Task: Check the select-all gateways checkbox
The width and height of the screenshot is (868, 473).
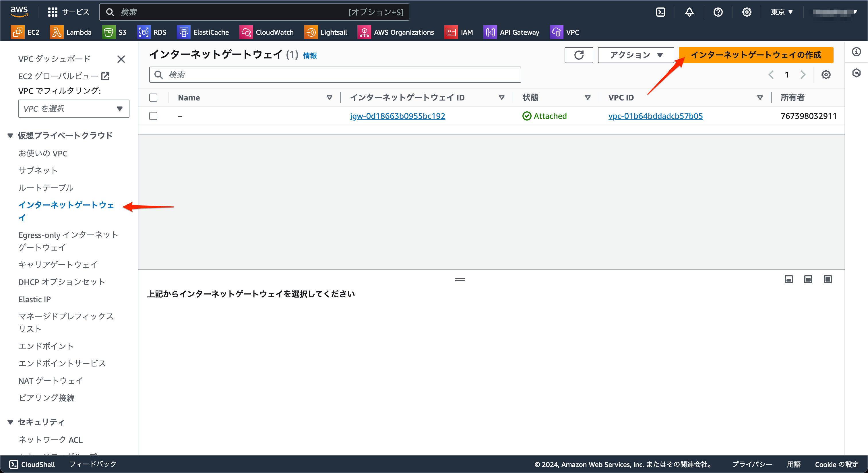Action: (153, 97)
